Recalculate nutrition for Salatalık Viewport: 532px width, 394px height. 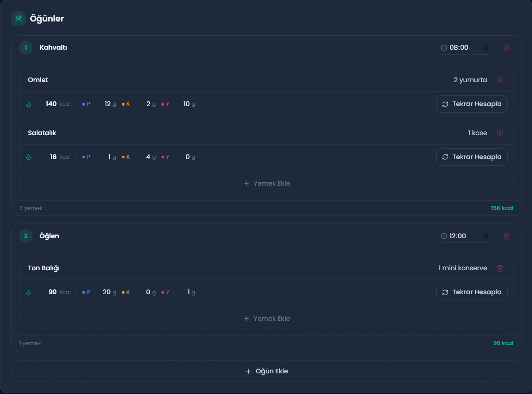472,157
